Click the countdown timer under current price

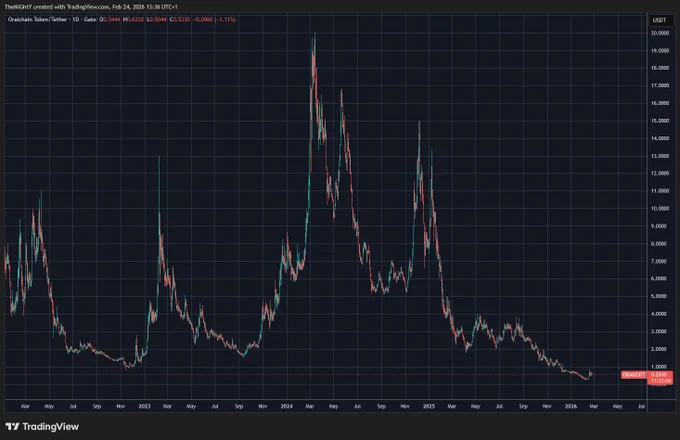(x=659, y=381)
